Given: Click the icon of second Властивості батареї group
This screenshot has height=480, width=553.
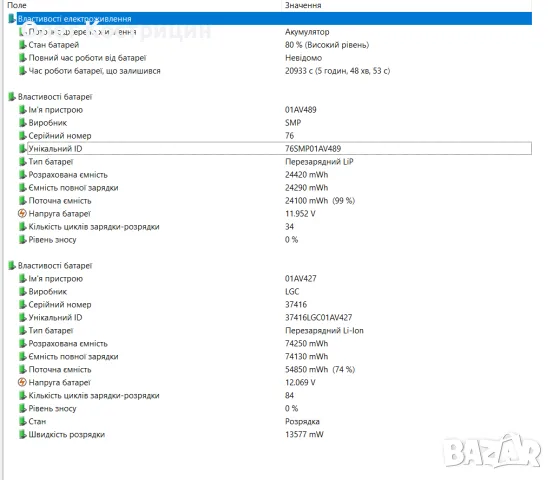Looking at the screenshot, I should (x=12, y=266).
